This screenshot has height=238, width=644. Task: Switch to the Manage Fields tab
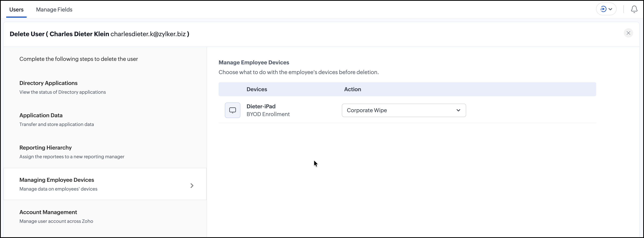[54, 10]
